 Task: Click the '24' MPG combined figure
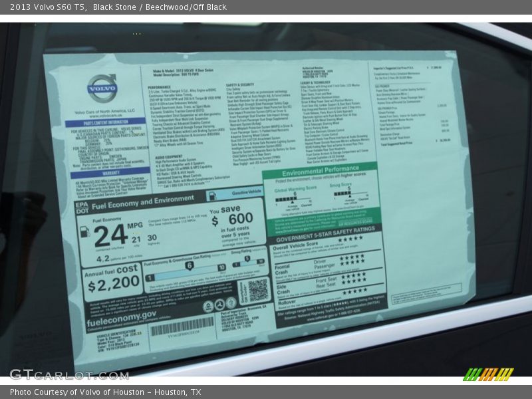tap(110, 235)
